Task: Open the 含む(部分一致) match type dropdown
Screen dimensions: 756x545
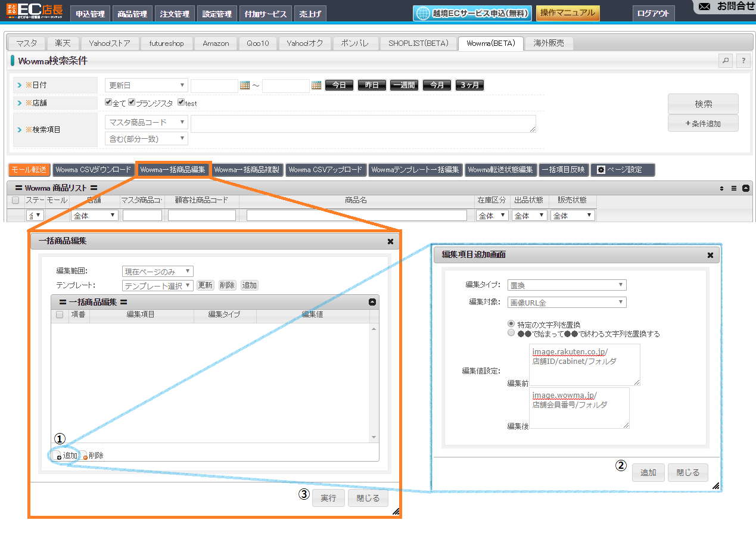Action: coord(147,139)
